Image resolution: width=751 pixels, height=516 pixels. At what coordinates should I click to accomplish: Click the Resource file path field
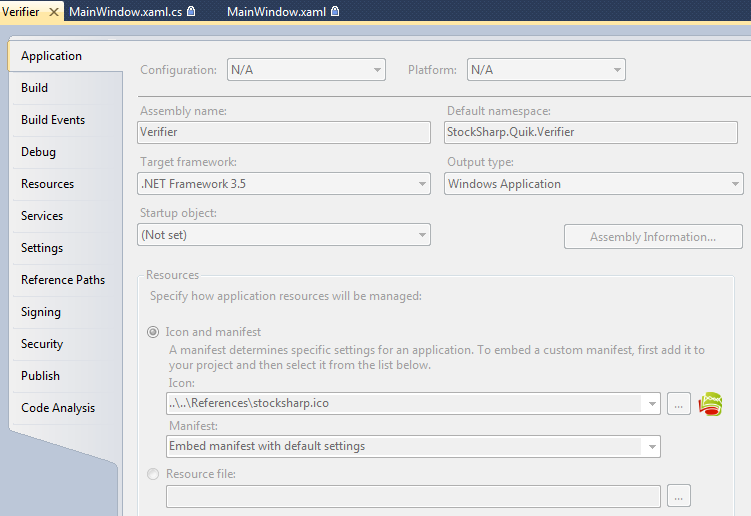(413, 496)
